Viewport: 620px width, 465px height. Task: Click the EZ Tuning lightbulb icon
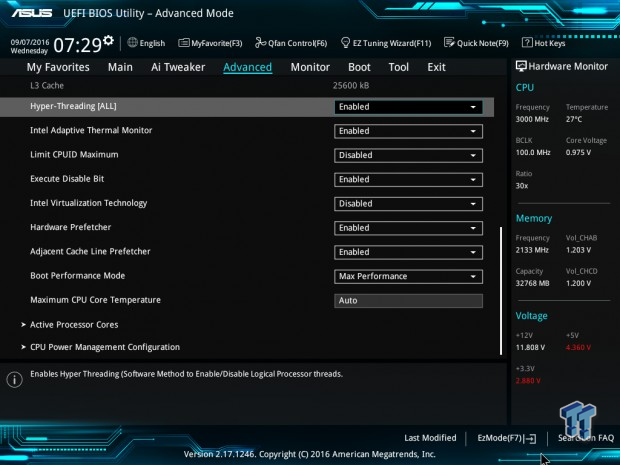pos(345,43)
